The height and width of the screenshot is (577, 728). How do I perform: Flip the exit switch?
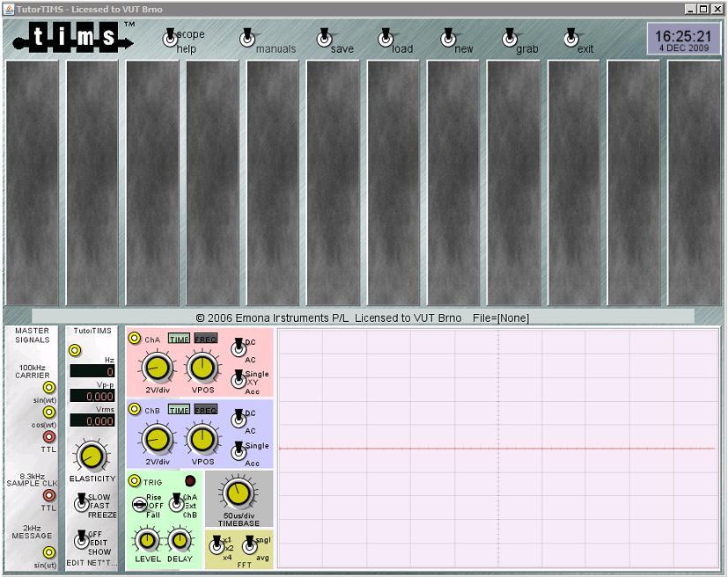click(x=571, y=38)
